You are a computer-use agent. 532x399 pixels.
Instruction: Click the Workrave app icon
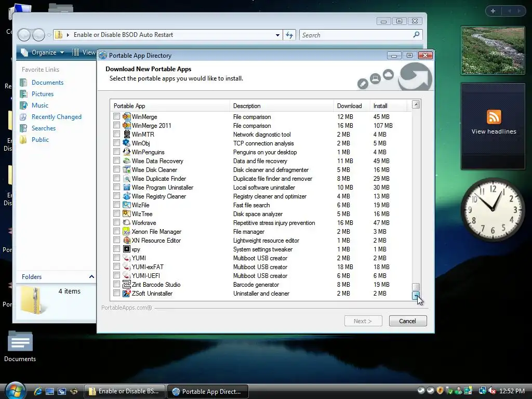click(127, 222)
